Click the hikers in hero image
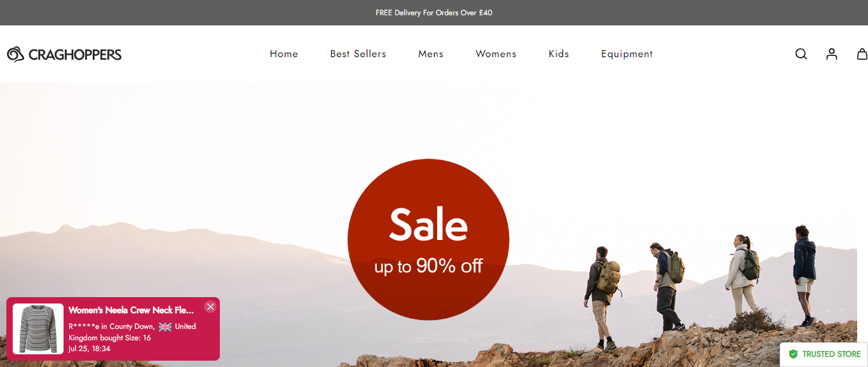This screenshot has width=868, height=367. (700, 286)
